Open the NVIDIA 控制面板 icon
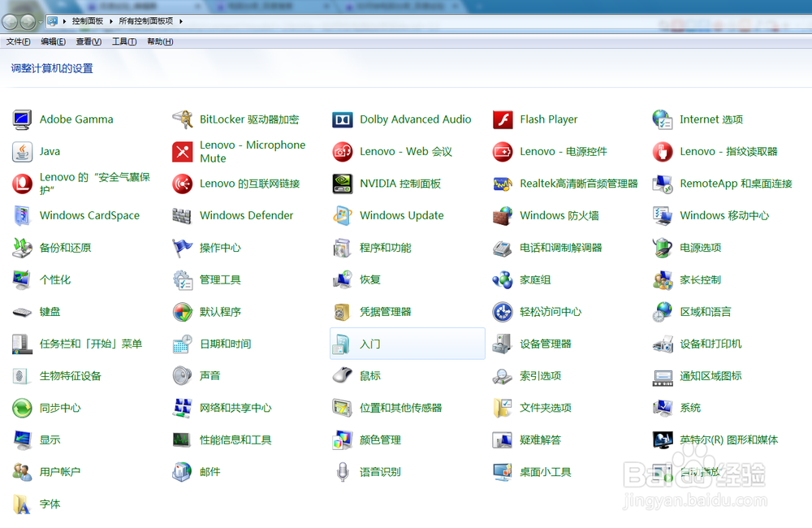This screenshot has width=812, height=528. coord(343,184)
